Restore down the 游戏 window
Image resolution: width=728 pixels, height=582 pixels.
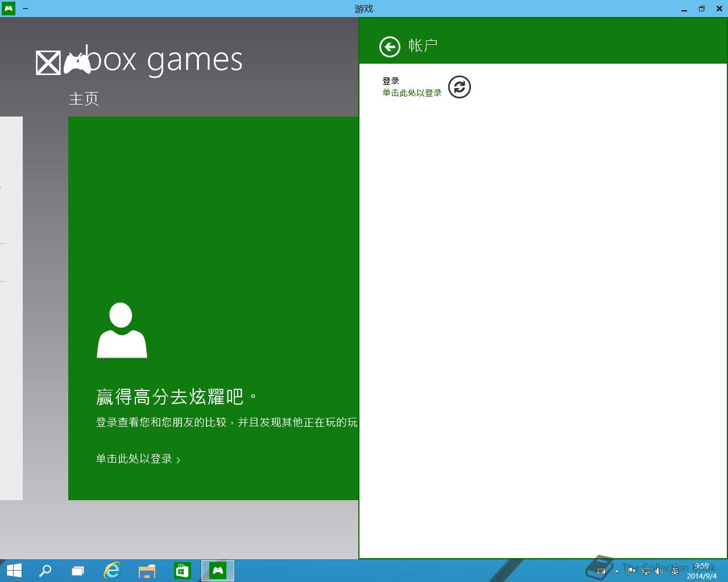point(702,9)
